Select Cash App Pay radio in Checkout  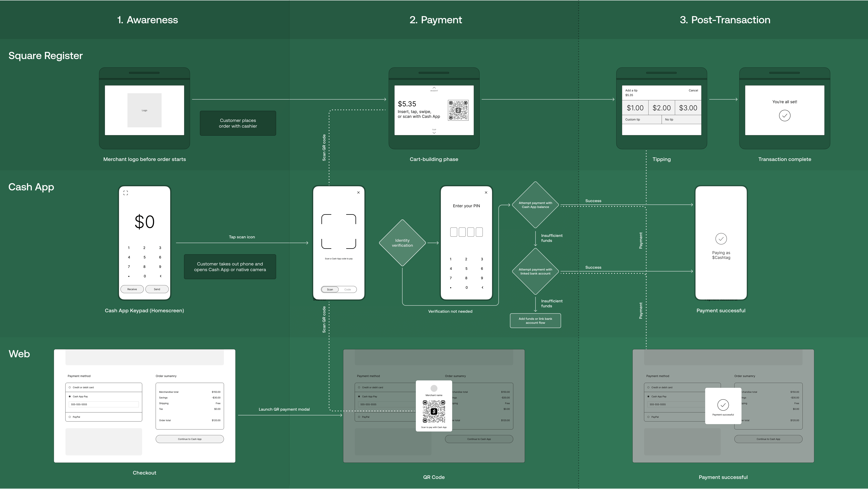[70, 397]
